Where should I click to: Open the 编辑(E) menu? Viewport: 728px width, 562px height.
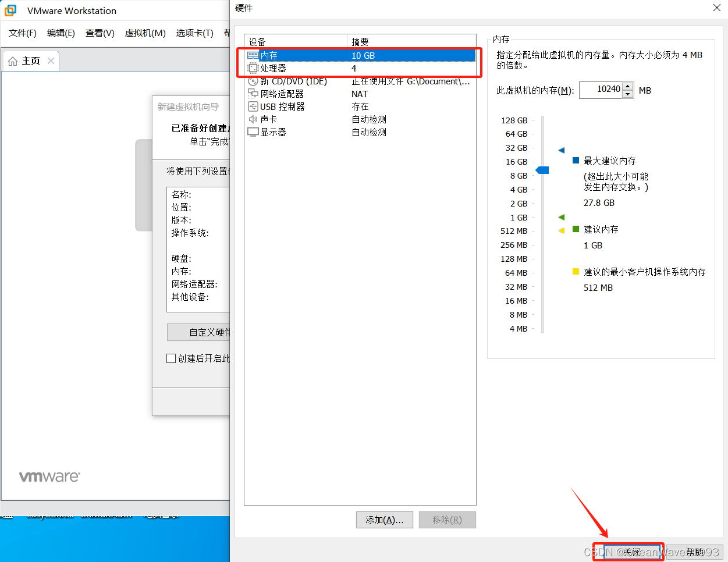click(x=61, y=33)
